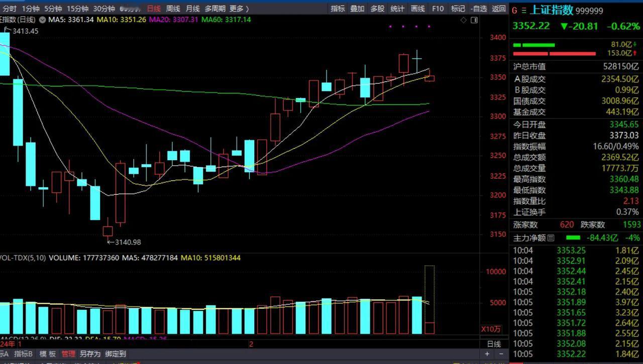The width and height of the screenshot is (643, 364).
Task: Click the MA10 value label
Action: coord(122,20)
